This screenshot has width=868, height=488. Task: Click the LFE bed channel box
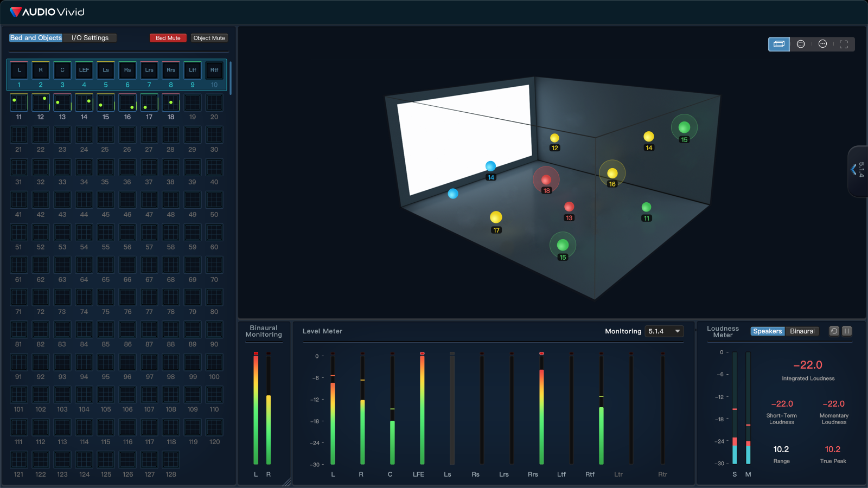pos(84,70)
